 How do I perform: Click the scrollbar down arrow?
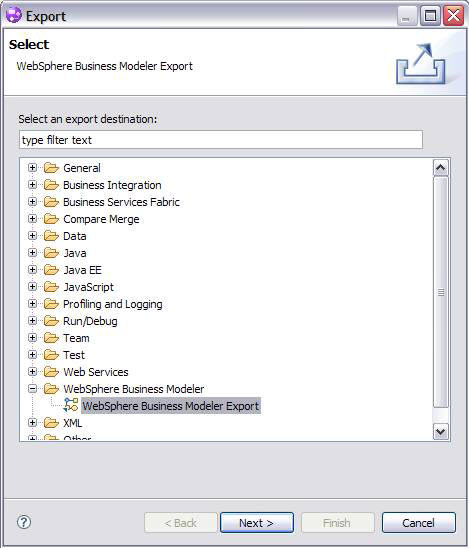point(441,431)
